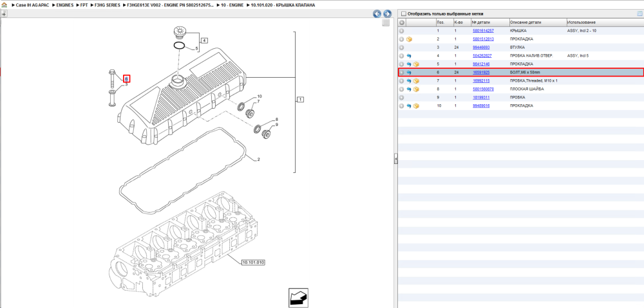
Task: Click '10.101.020 - КРЫШКА КЛАПАНА' breadcrumb
Action: [x=283, y=5]
